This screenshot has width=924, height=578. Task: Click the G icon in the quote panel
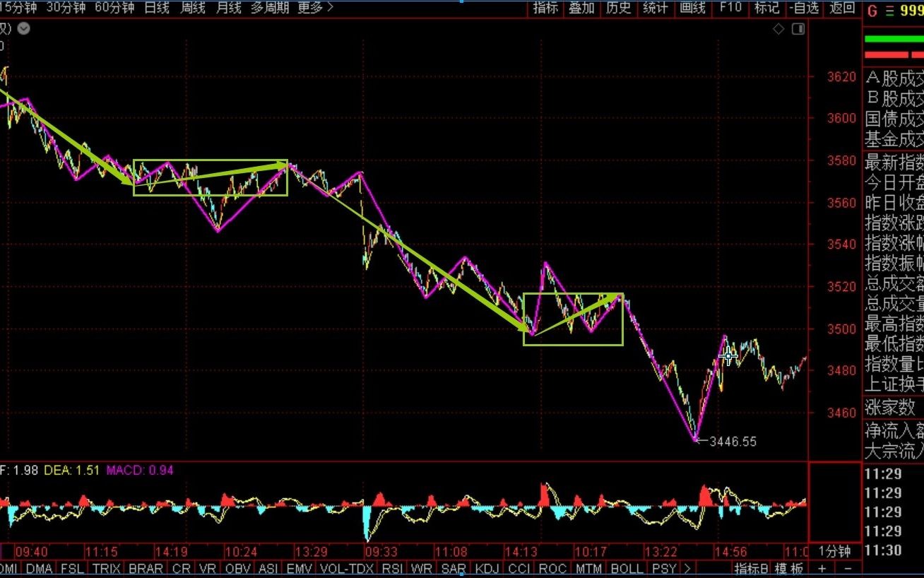point(872,11)
